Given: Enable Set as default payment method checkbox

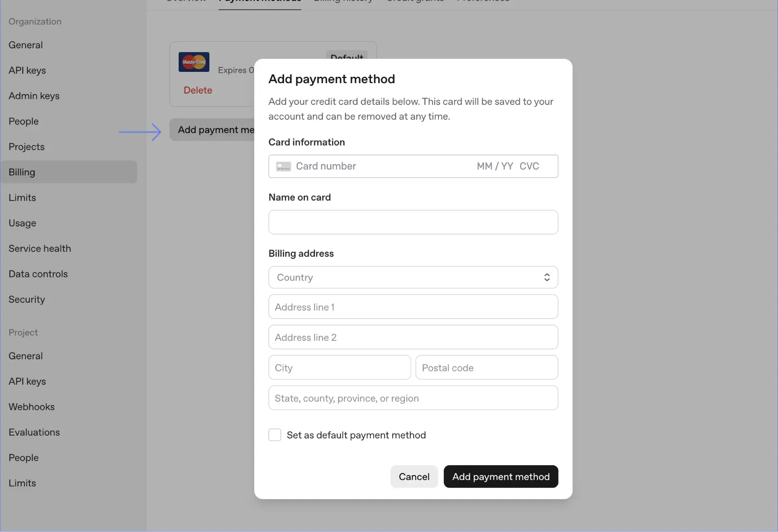Looking at the screenshot, I should pos(275,435).
